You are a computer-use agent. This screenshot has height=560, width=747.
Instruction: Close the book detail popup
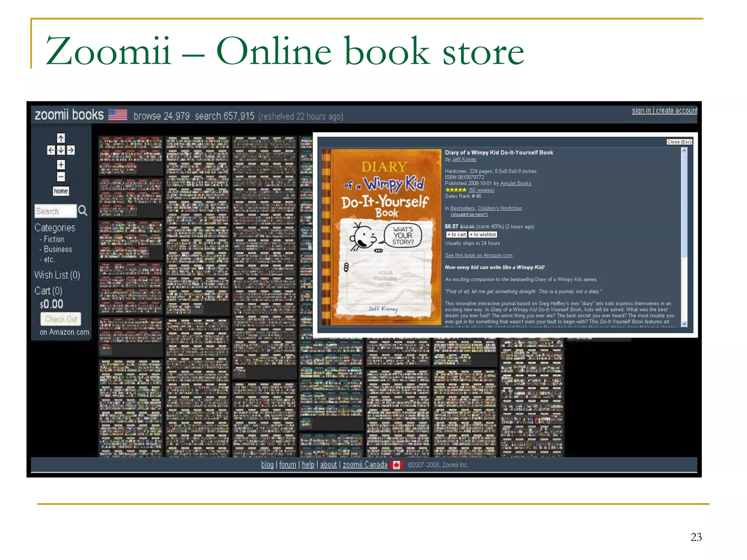pyautogui.click(x=679, y=142)
